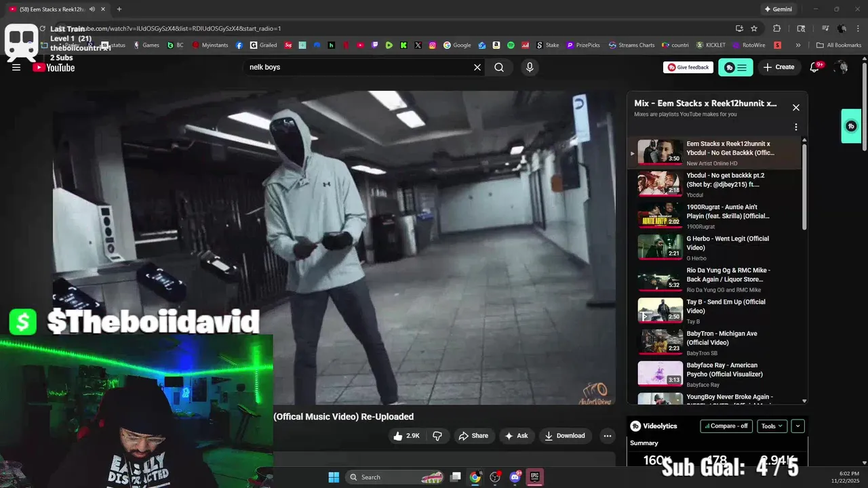The width and height of the screenshot is (868, 488).
Task: Open the browser extensions puzzle icon
Action: pyautogui.click(x=777, y=28)
